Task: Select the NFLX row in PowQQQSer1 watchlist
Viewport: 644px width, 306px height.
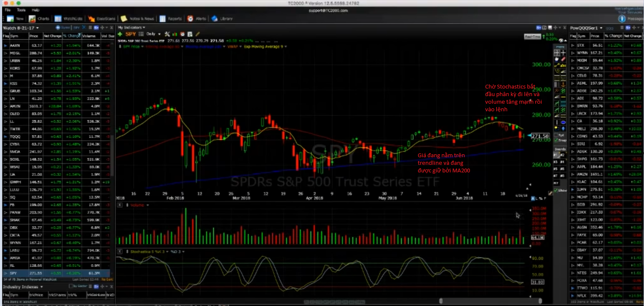Action: pos(606,295)
